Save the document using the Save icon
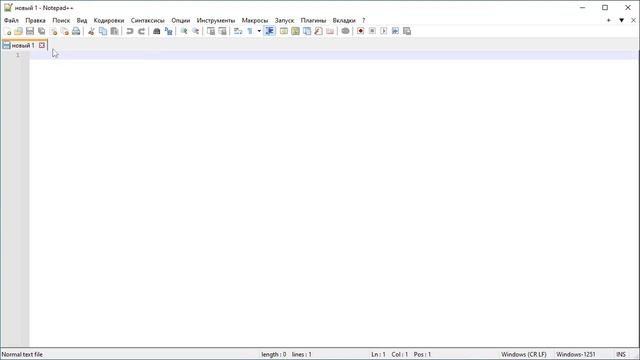This screenshot has height=360, width=640. click(30, 31)
